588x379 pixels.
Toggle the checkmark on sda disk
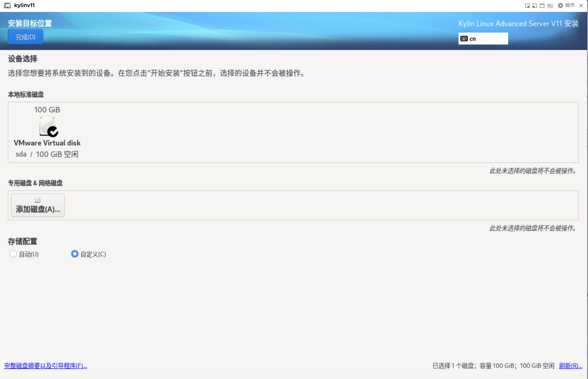(53, 132)
